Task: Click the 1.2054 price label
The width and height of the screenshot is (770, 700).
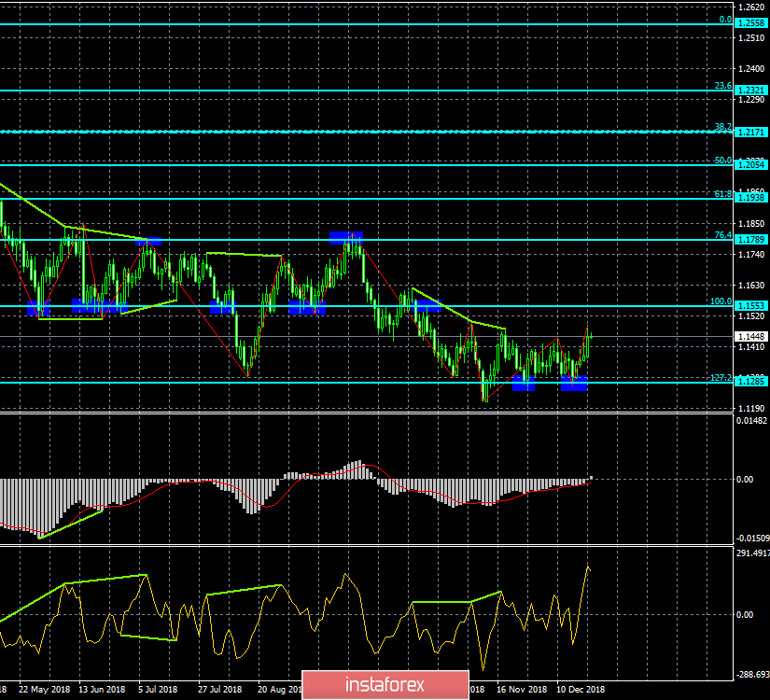Action: click(751, 165)
